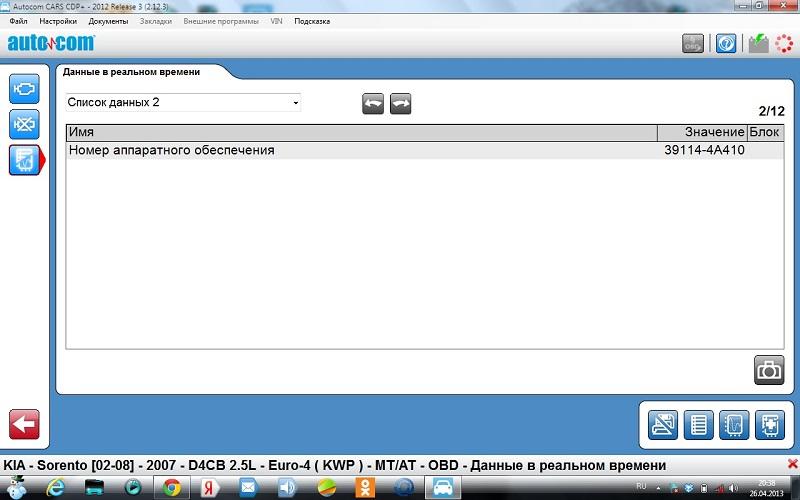Image resolution: width=800 pixels, height=500 pixels.
Task: Click erase fault codes icon in sidebar
Action: point(24,124)
